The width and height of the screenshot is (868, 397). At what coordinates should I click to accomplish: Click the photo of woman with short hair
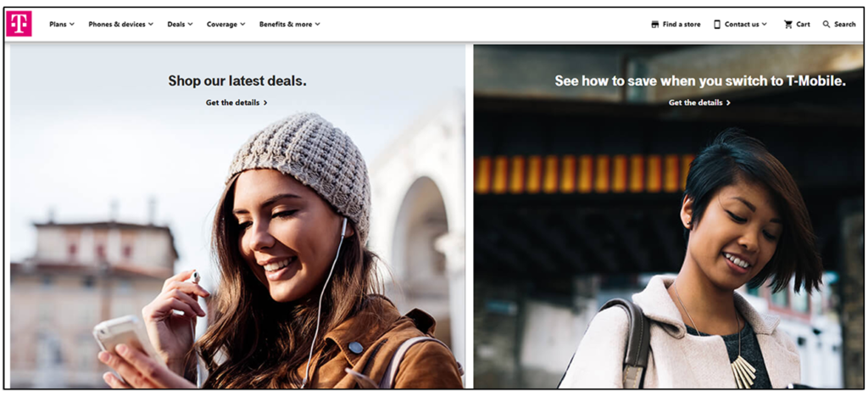pos(721,271)
